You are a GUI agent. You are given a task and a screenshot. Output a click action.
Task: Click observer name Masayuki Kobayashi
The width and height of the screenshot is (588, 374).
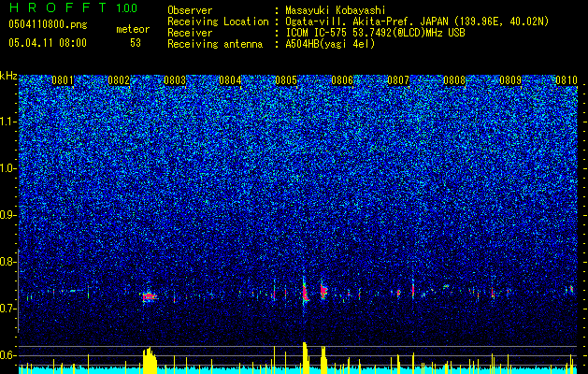pyautogui.click(x=336, y=10)
